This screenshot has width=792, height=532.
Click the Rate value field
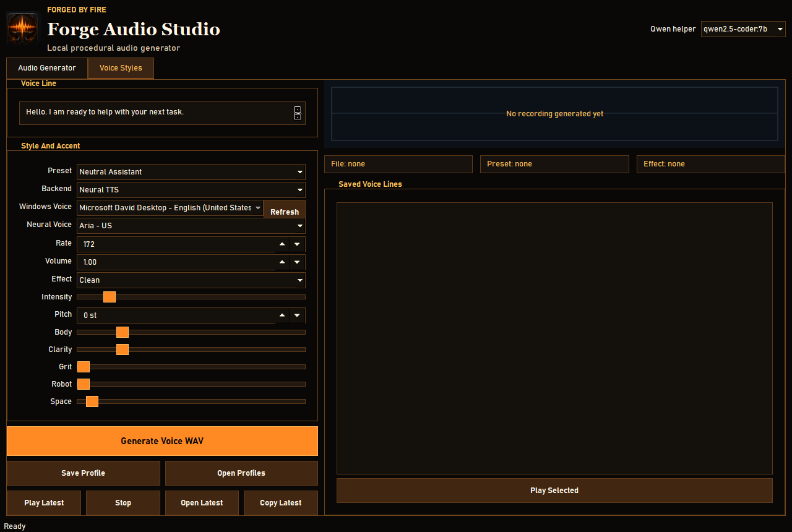[x=176, y=244]
